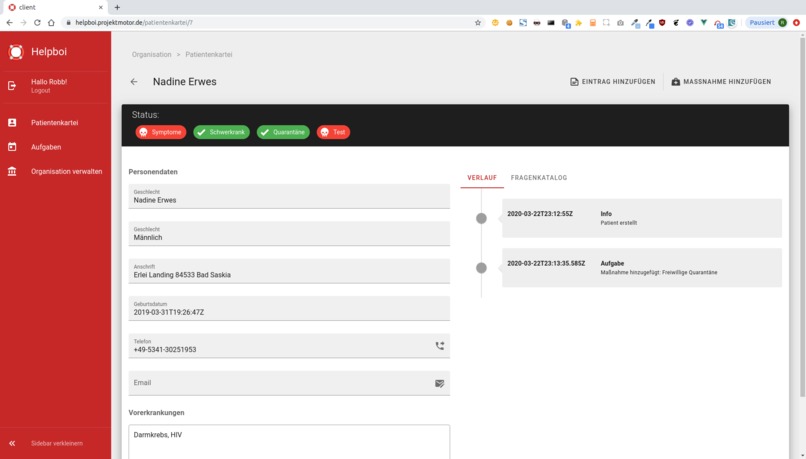This screenshot has height=459, width=806.
Task: Click the Vorerkrankungen text area
Action: click(289, 442)
